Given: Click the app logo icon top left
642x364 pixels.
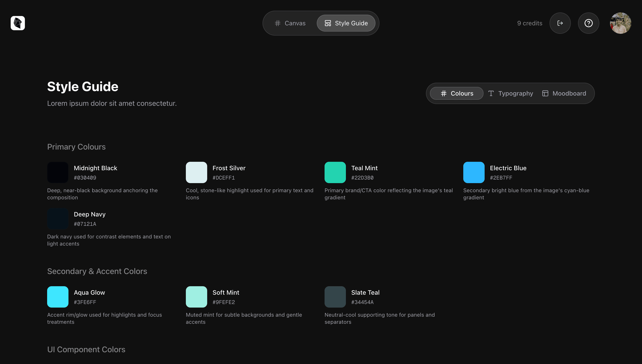Looking at the screenshot, I should tap(18, 23).
